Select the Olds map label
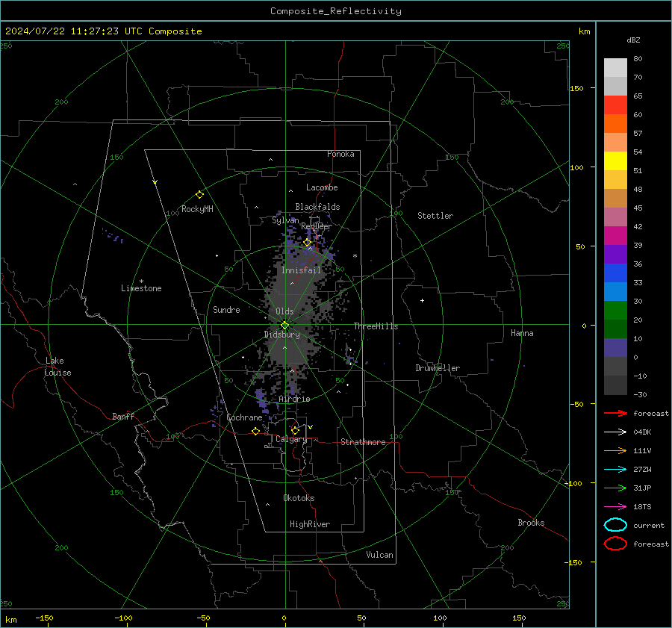This screenshot has width=672, height=628. click(284, 311)
